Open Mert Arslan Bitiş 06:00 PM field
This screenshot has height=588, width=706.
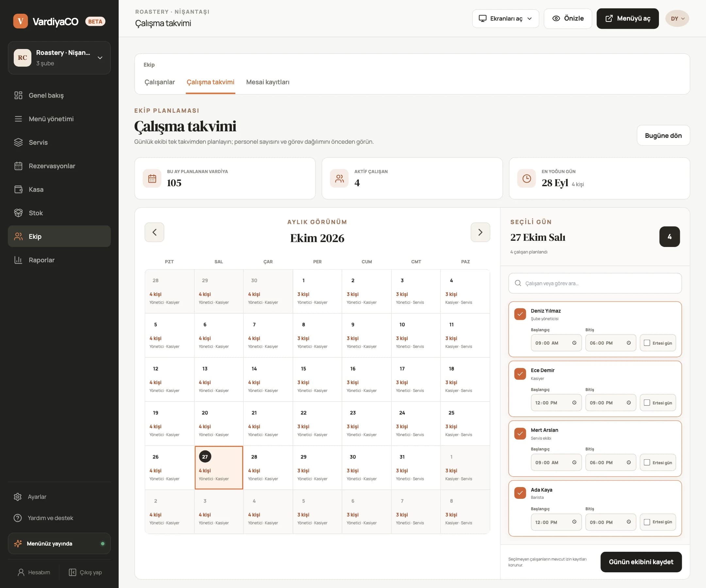(x=611, y=462)
